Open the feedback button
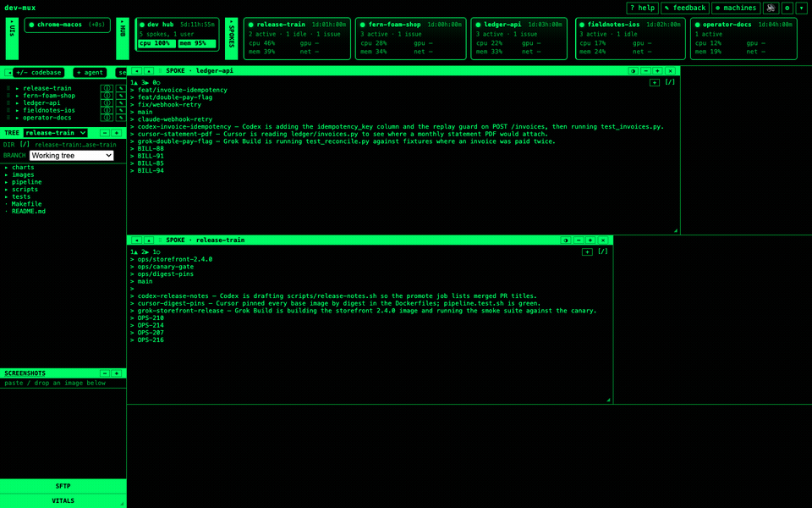Image resolution: width=812 pixels, height=508 pixels. pos(684,8)
